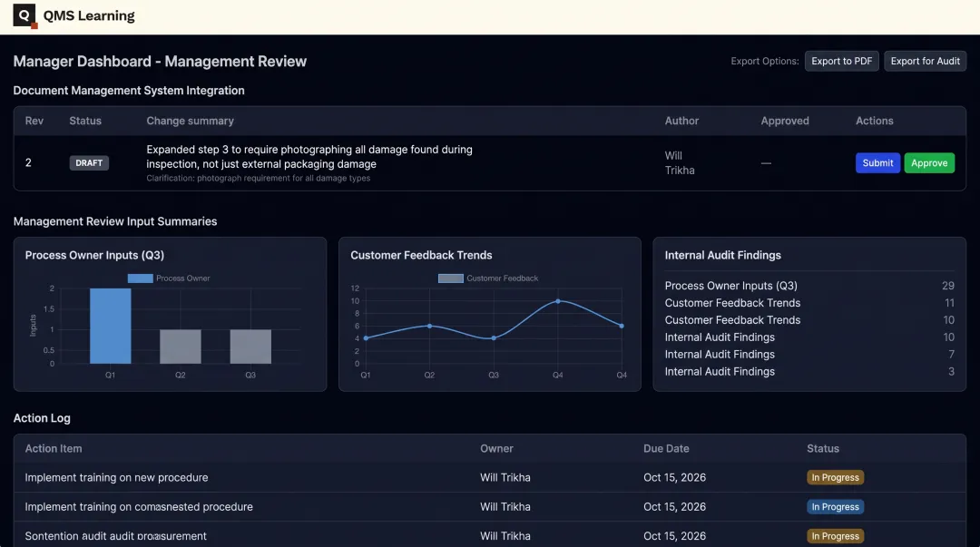Approve the revision 2 draft
Image resolution: width=980 pixels, height=547 pixels.
pyautogui.click(x=929, y=162)
